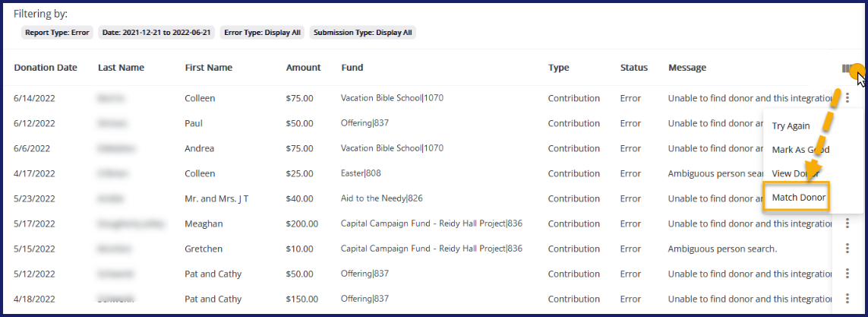This screenshot has width=868, height=317.
Task: Sort by Fund column header
Action: click(352, 68)
